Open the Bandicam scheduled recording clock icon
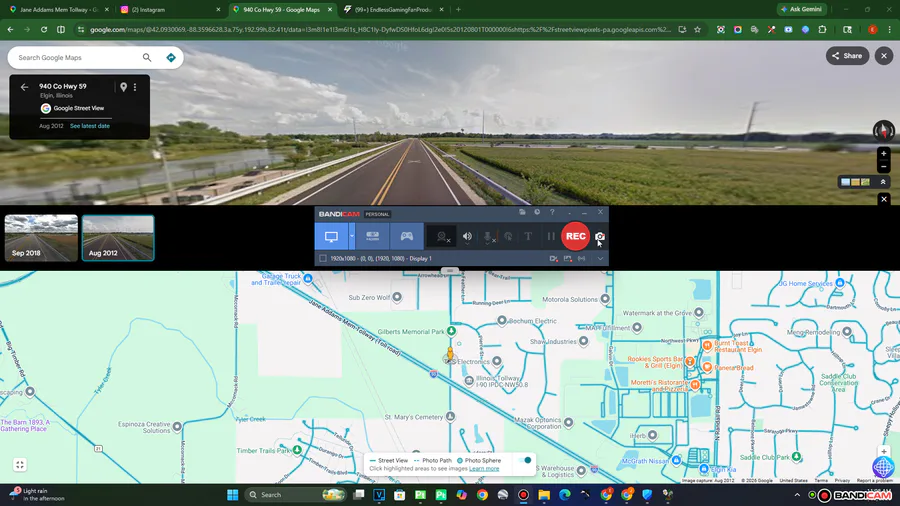Screen dimensions: 900x506 point(537,212)
